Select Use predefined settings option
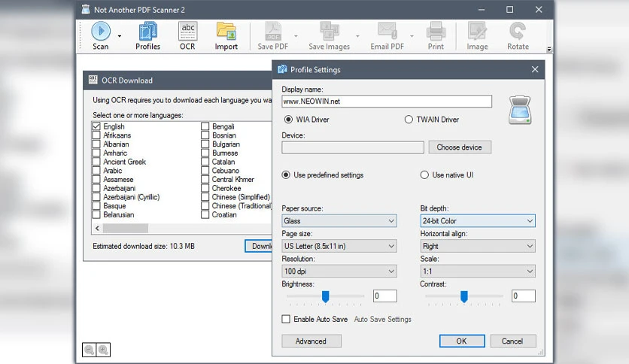This screenshot has width=629, height=364. point(286,174)
